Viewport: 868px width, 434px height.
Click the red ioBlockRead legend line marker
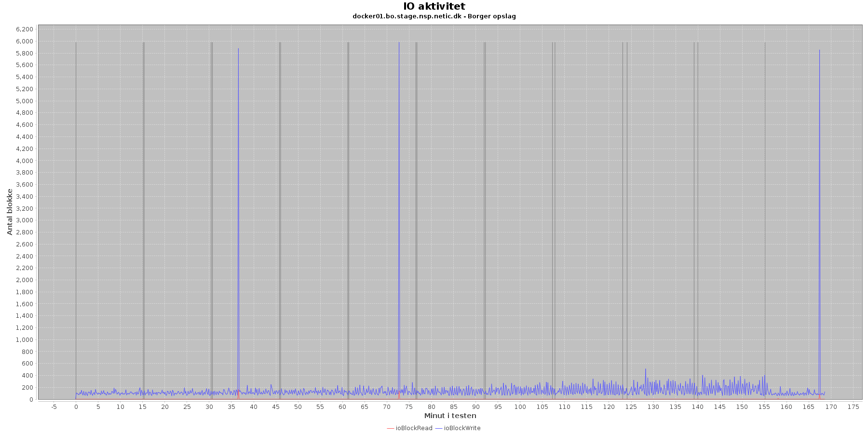(x=391, y=428)
